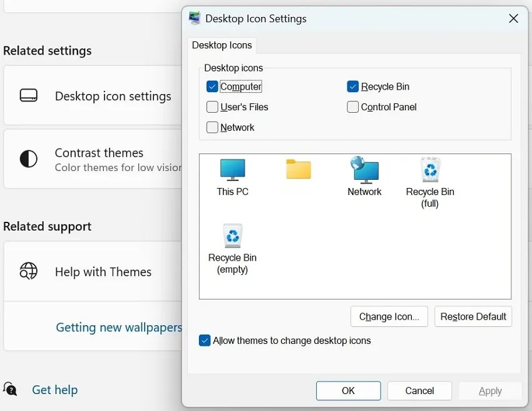Select the Network icon in preview
The image size is (532, 411).
[x=364, y=170]
